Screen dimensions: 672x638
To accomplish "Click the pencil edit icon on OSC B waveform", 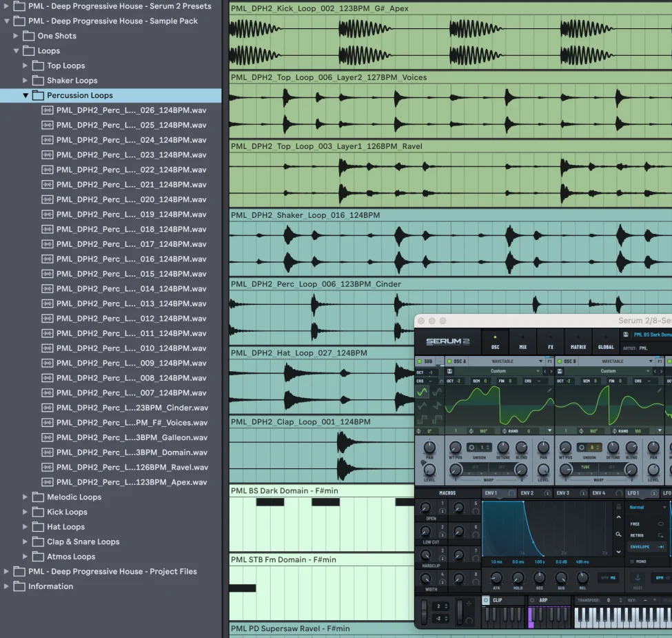I will pyautogui.click(x=659, y=390).
